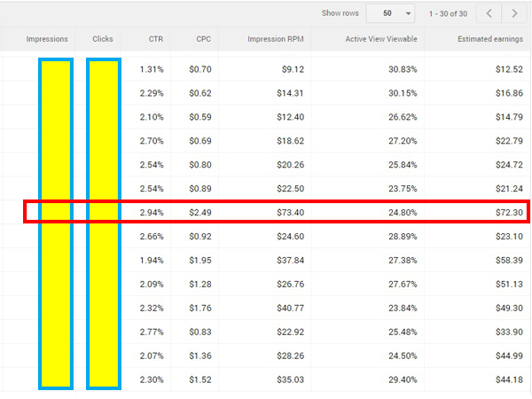Select Impression RPM value $12.40
Image resolution: width=532 pixels, height=399 pixels.
pyautogui.click(x=290, y=117)
